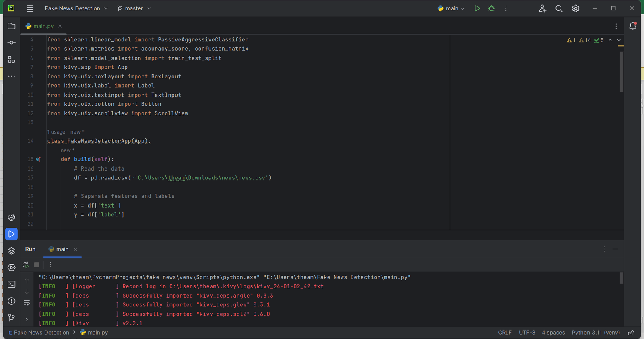Open Fake News Detection project dropdown
The width and height of the screenshot is (644, 339).
(76, 8)
